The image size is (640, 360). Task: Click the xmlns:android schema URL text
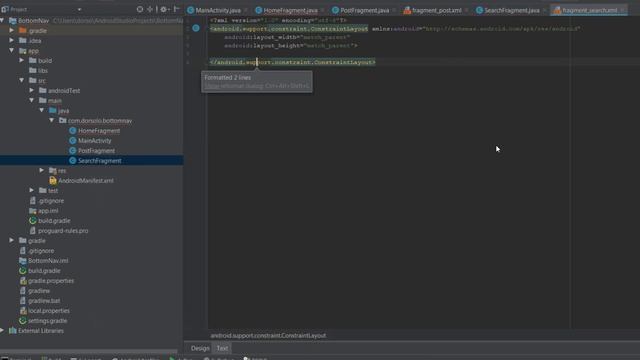click(x=502, y=29)
